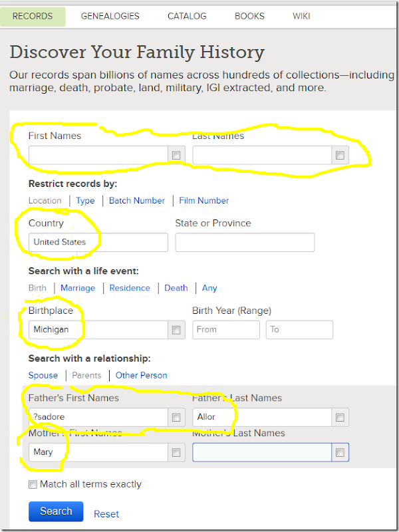Toggle exact-match box for Father's First Names
The image size is (399, 532).
(x=176, y=418)
